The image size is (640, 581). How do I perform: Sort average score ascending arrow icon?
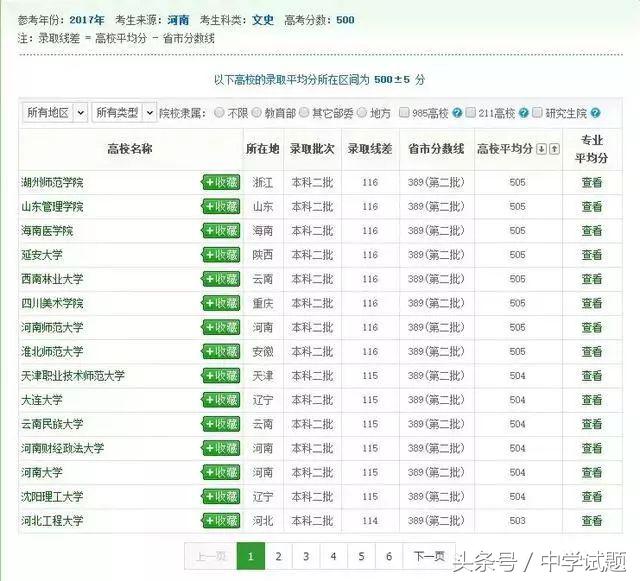click(554, 149)
